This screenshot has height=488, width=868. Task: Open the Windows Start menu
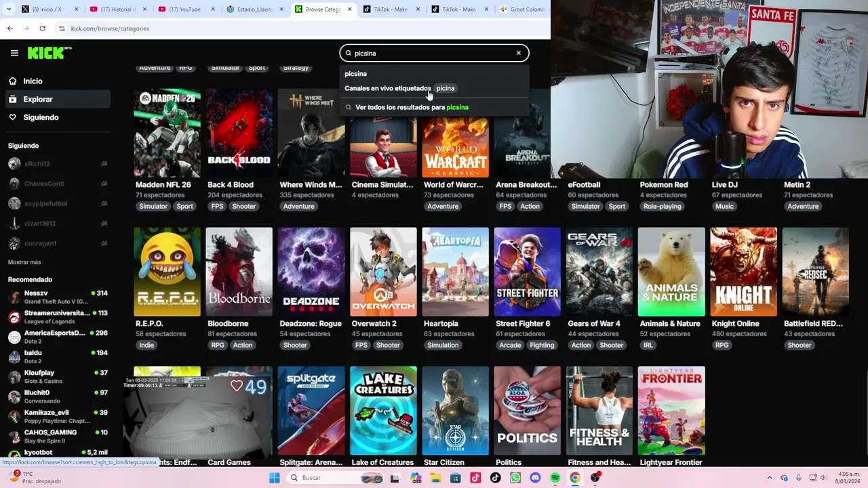[x=274, y=478]
